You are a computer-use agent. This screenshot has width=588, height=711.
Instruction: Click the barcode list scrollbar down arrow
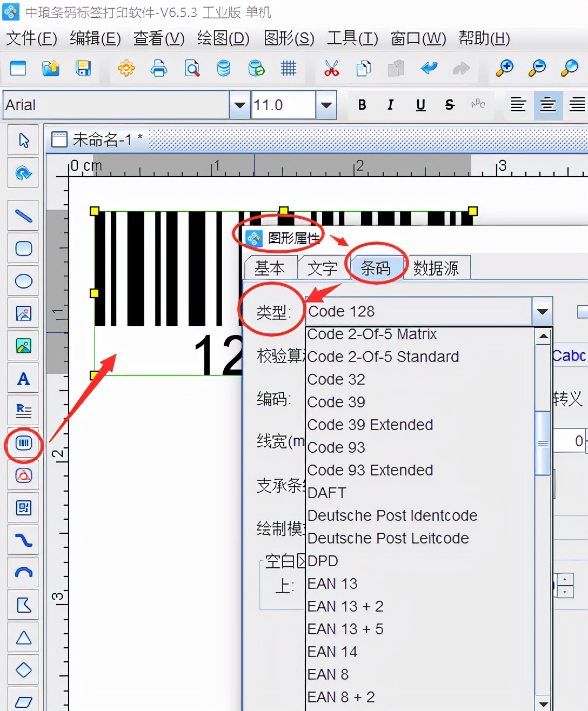[x=543, y=703]
